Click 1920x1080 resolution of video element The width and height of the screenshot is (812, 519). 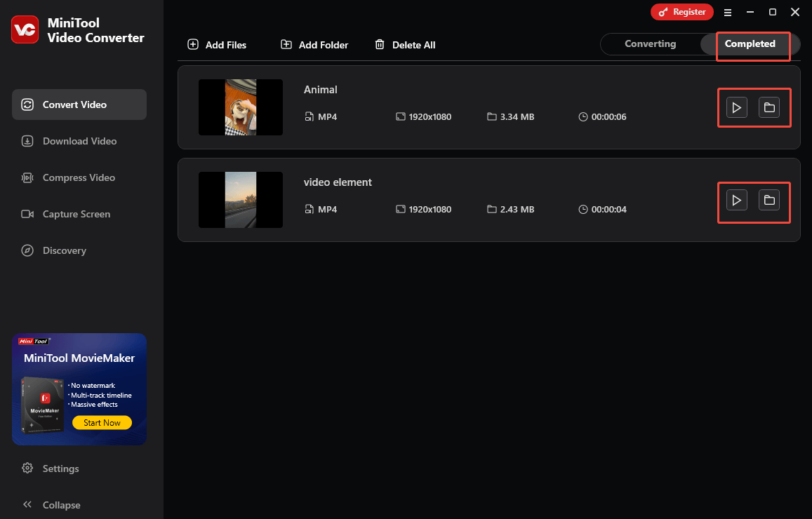click(x=430, y=210)
